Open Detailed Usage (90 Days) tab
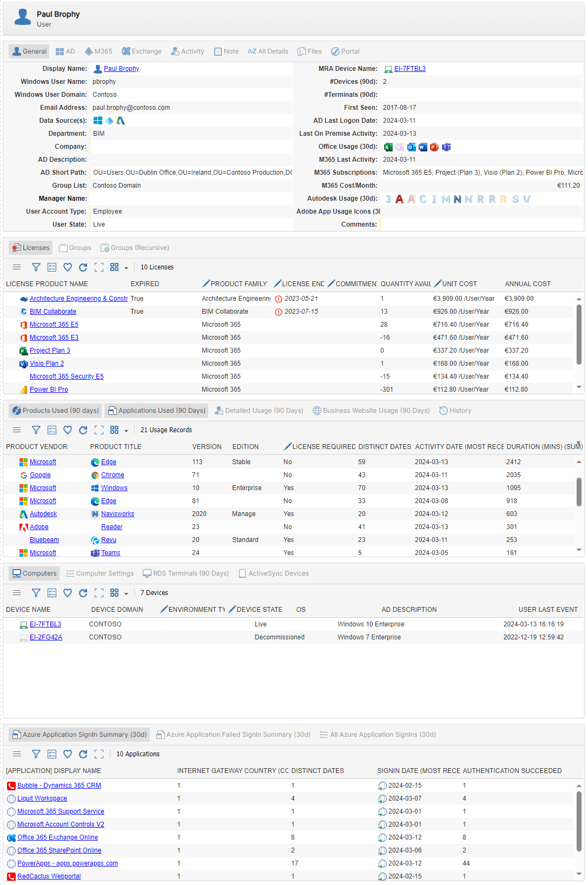Viewport: 588px width, 885px height. click(259, 411)
